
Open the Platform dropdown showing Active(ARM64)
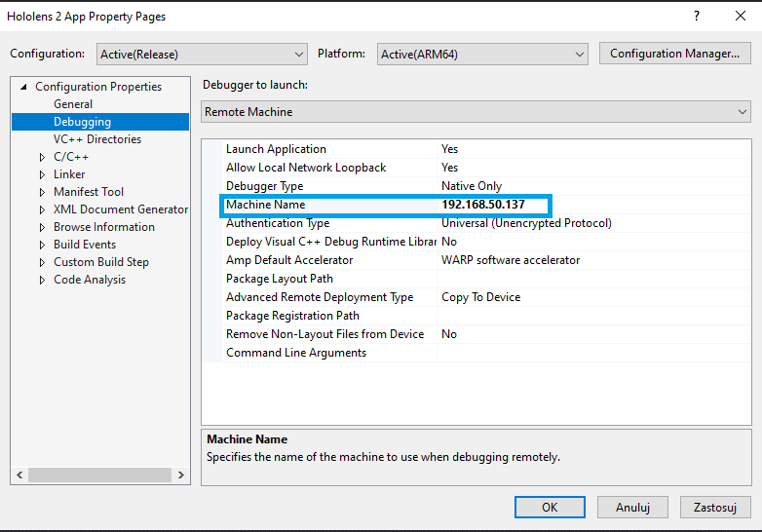(x=482, y=54)
